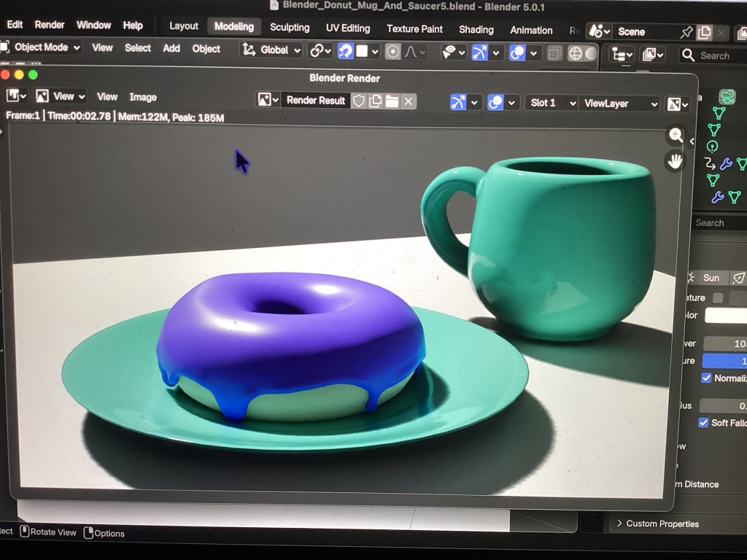Open the Slot 1 dropdown
This screenshot has width=747, height=560.
click(x=551, y=103)
